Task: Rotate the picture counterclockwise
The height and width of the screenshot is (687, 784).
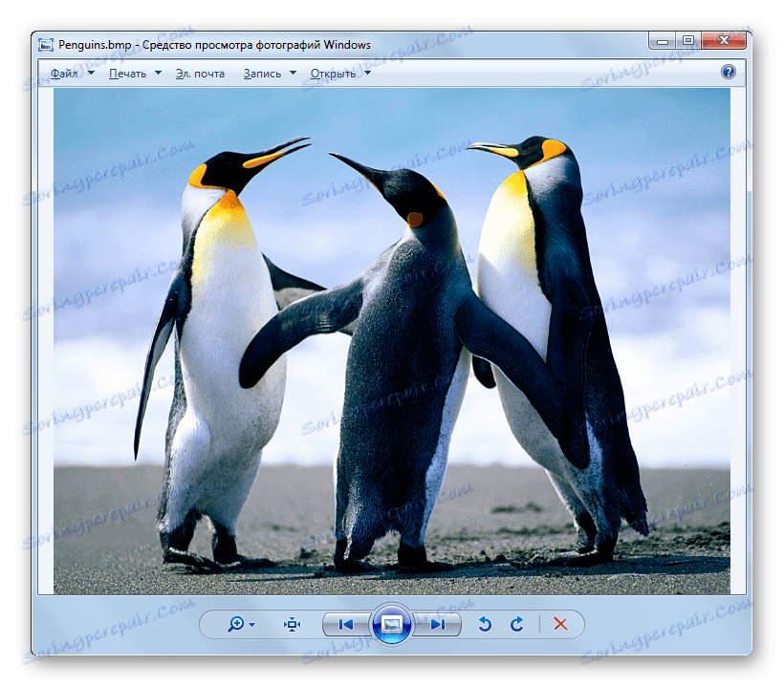Action: pyautogui.click(x=485, y=624)
